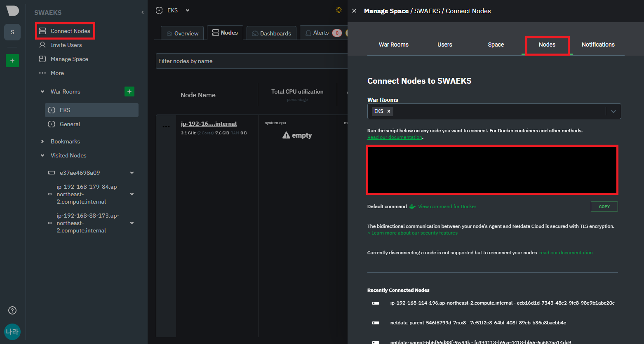Switch to the Nodes tab in main view
The image size is (644, 359).
click(225, 33)
